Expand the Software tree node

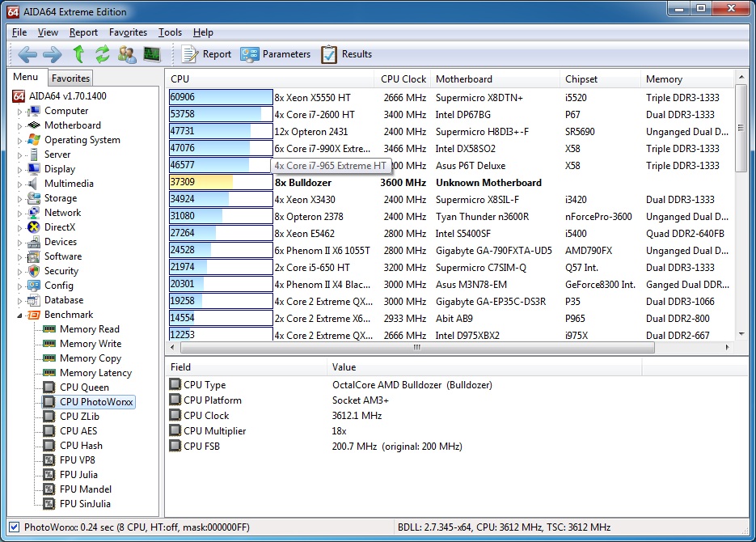[x=19, y=257]
